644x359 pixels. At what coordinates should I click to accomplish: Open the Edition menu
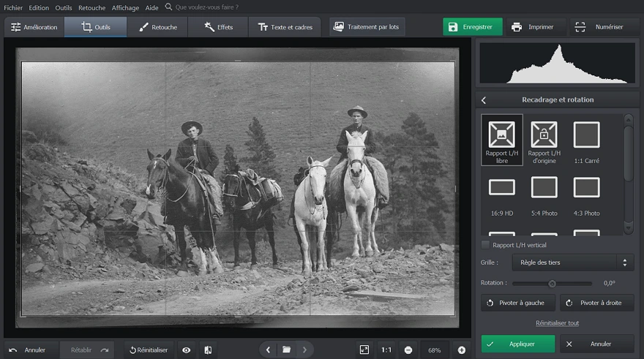point(39,7)
